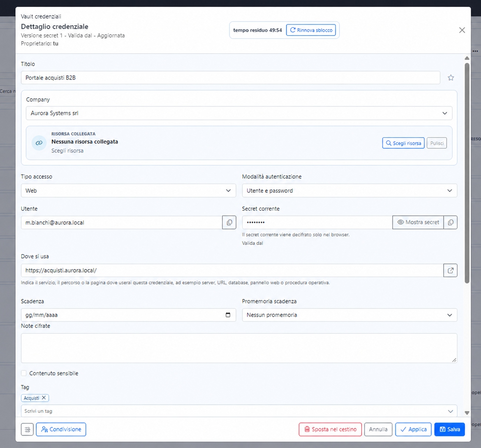Viewport: 481px width, 448px height.
Task: Click the scrollbar up arrow
Action: (467, 58)
